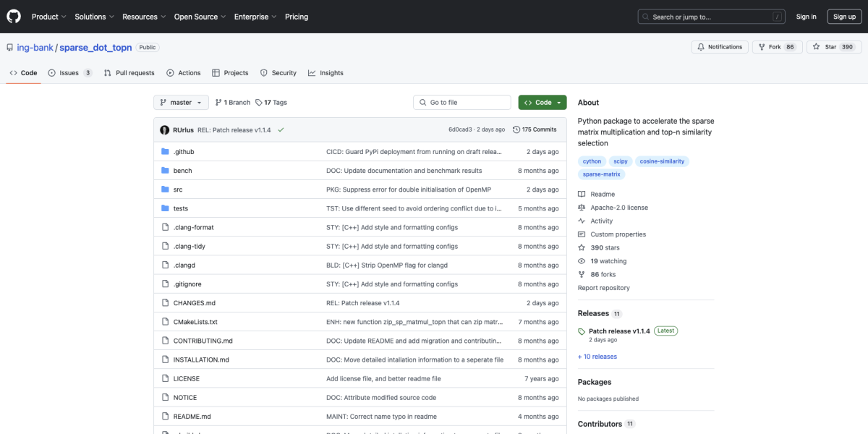Open the + 10 releases link
868x434 pixels.
(597, 357)
